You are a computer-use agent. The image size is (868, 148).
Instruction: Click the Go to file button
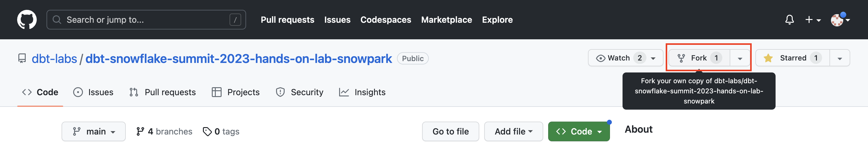point(451,131)
